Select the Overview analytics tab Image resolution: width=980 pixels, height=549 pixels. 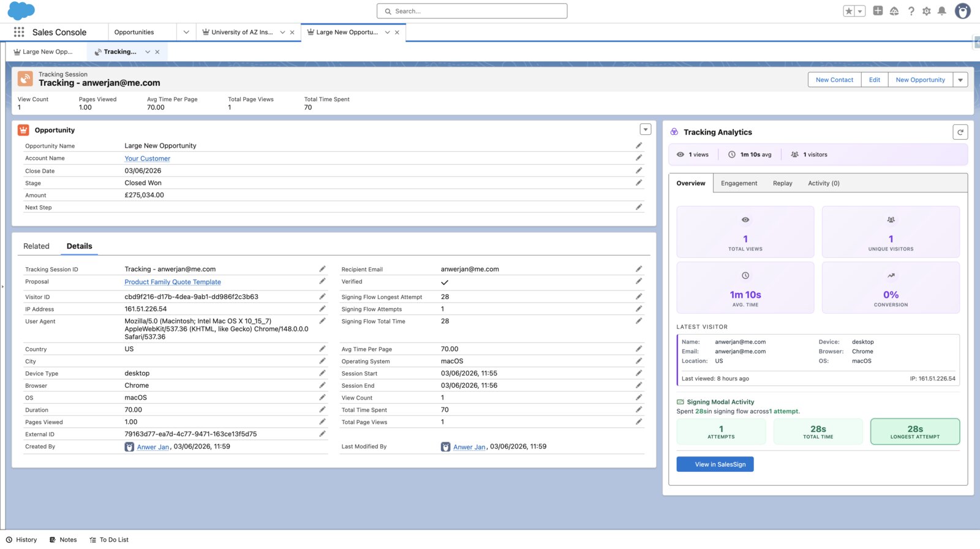pos(691,183)
